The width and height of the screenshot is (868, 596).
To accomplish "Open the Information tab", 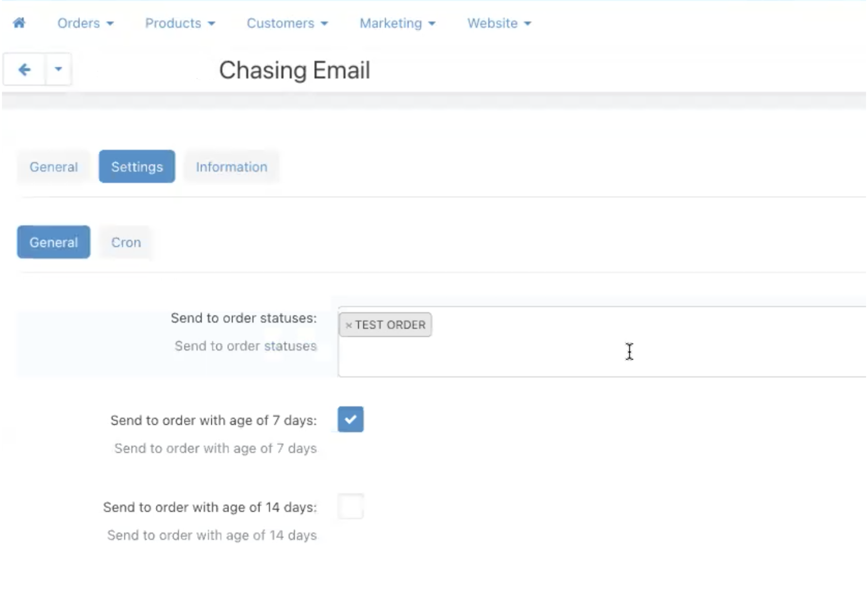I will pos(231,167).
